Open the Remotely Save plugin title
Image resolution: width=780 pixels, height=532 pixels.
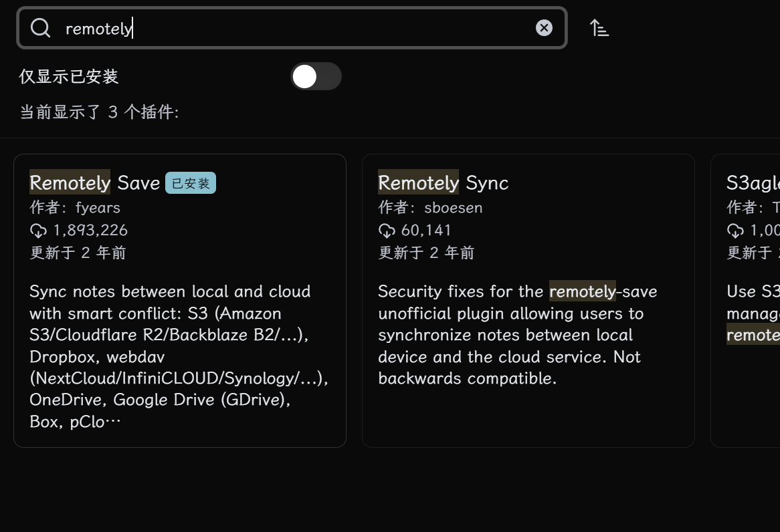coord(94,183)
